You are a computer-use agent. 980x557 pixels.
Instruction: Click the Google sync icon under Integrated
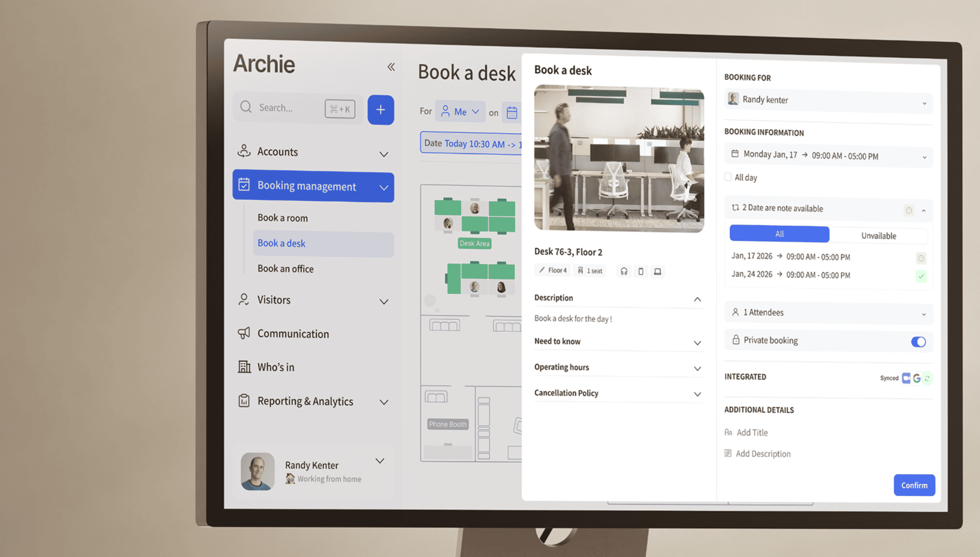(x=917, y=378)
